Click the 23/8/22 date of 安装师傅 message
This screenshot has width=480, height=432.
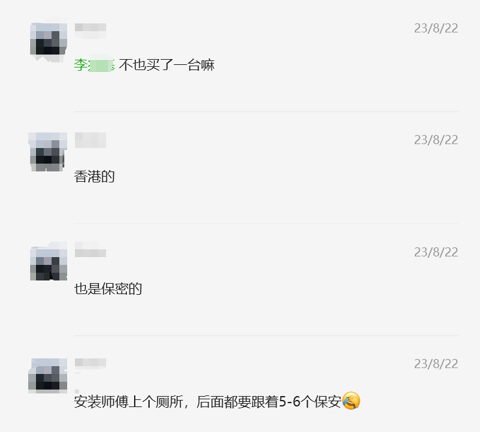pos(436,364)
